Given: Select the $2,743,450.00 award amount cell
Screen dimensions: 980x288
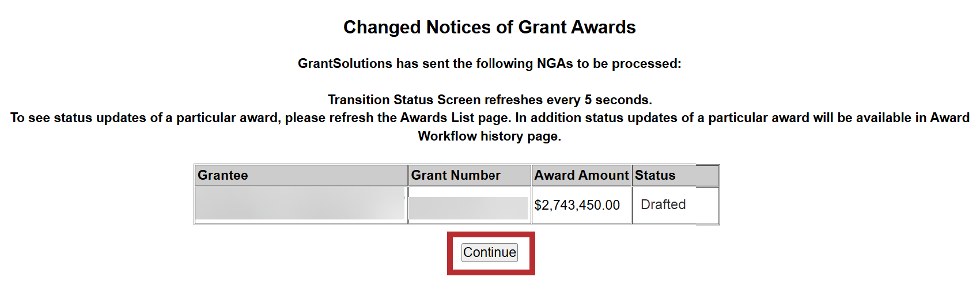Looking at the screenshot, I should [x=577, y=205].
